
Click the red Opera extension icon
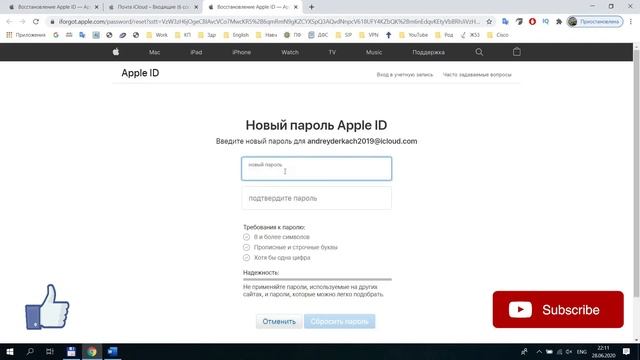pos(532,21)
